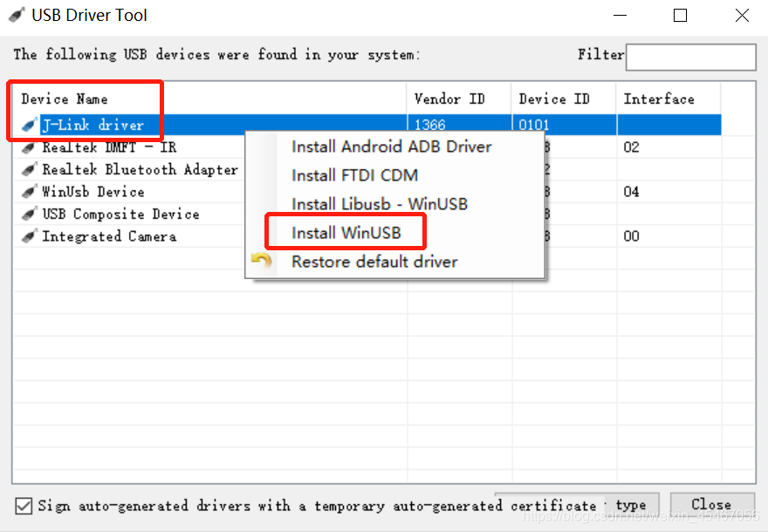Sort by the Device ID column header

coord(564,99)
